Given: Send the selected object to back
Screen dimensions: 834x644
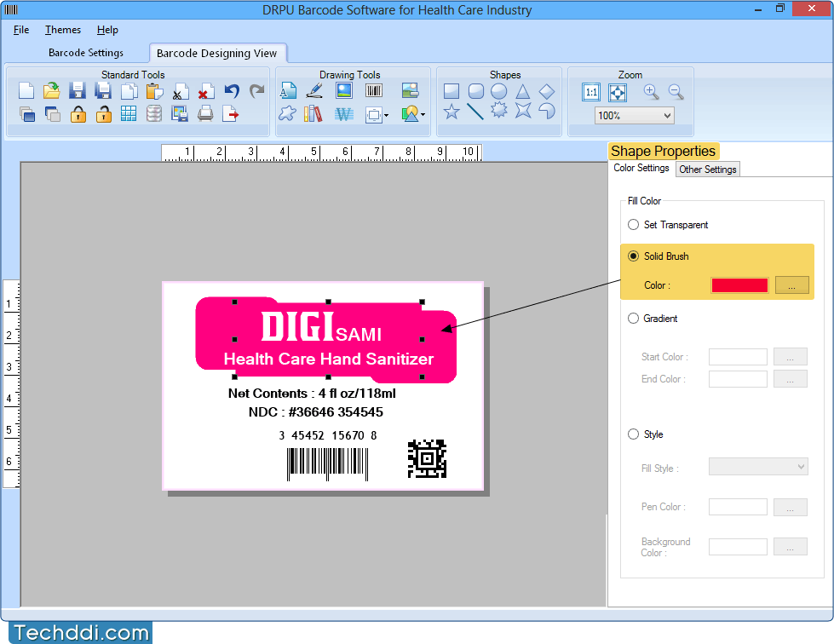Looking at the screenshot, I should (52, 114).
